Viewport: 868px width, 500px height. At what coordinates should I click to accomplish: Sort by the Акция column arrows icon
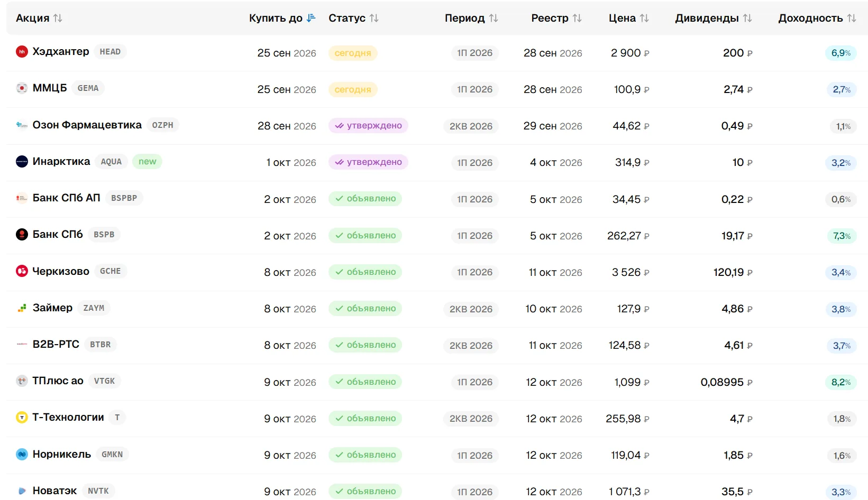(x=58, y=18)
